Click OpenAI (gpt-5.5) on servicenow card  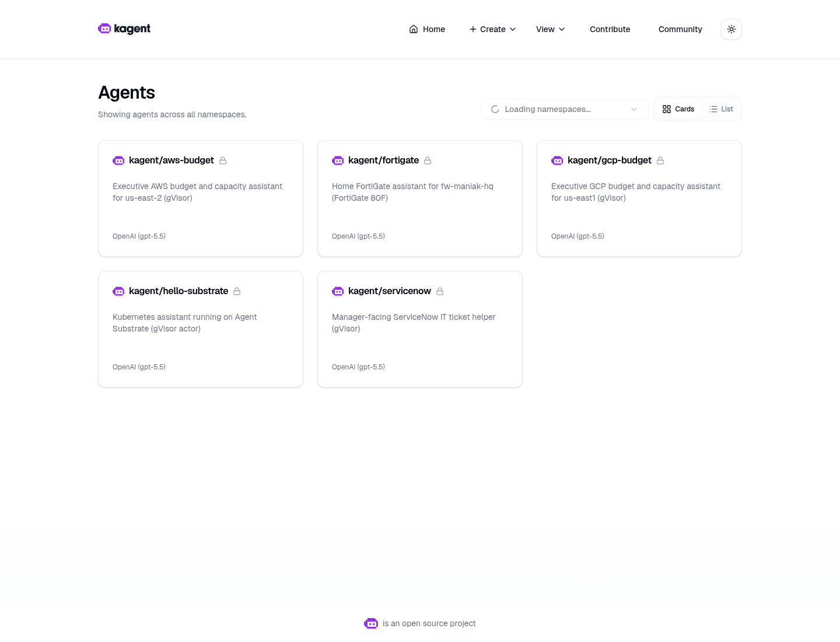point(358,367)
